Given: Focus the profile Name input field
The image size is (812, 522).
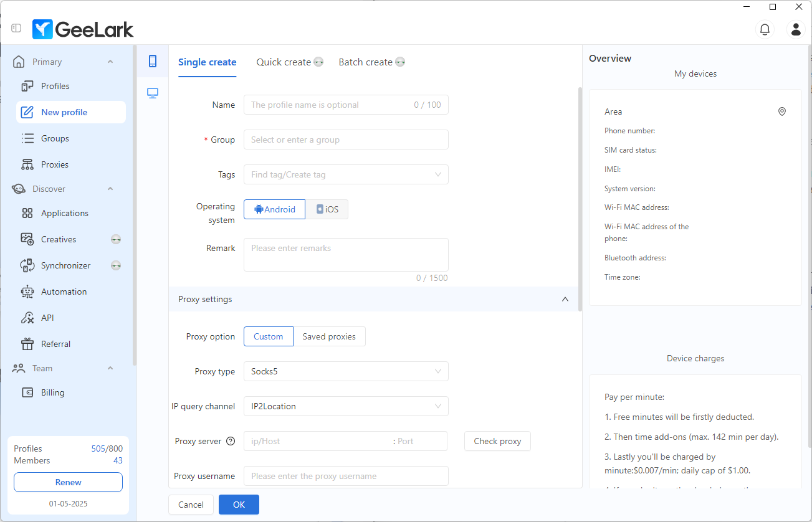Looking at the screenshot, I should (346, 105).
